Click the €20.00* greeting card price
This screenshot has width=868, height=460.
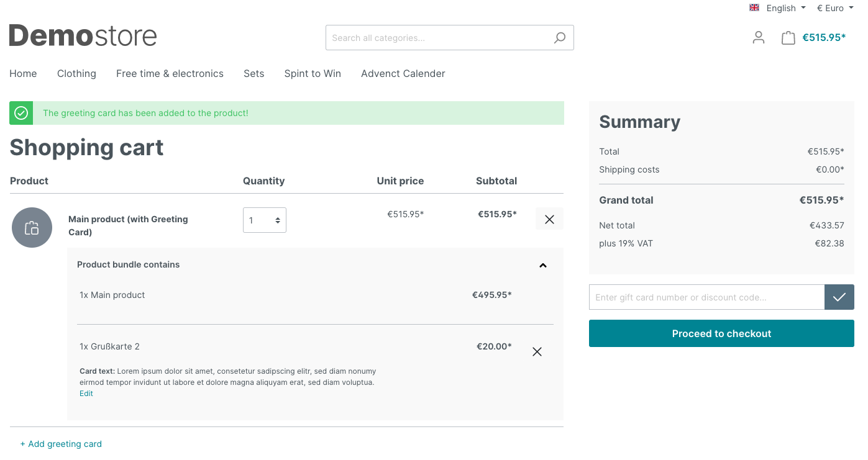point(494,346)
